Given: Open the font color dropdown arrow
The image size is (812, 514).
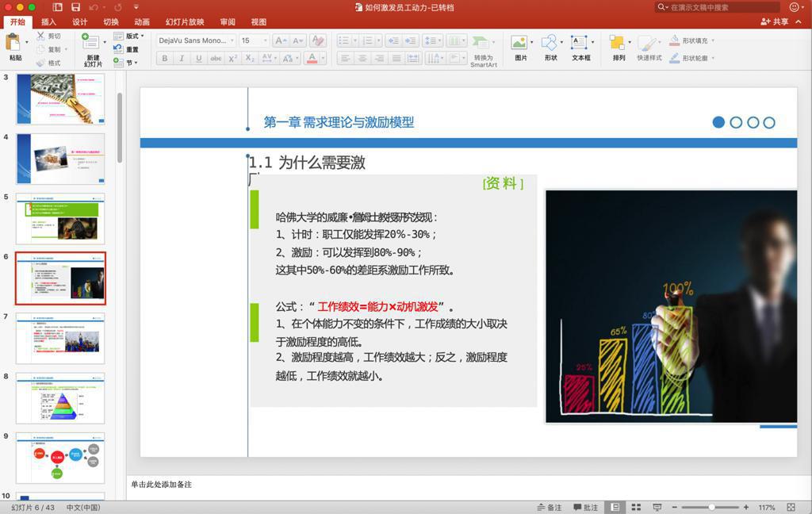Looking at the screenshot, I should pos(324,58).
